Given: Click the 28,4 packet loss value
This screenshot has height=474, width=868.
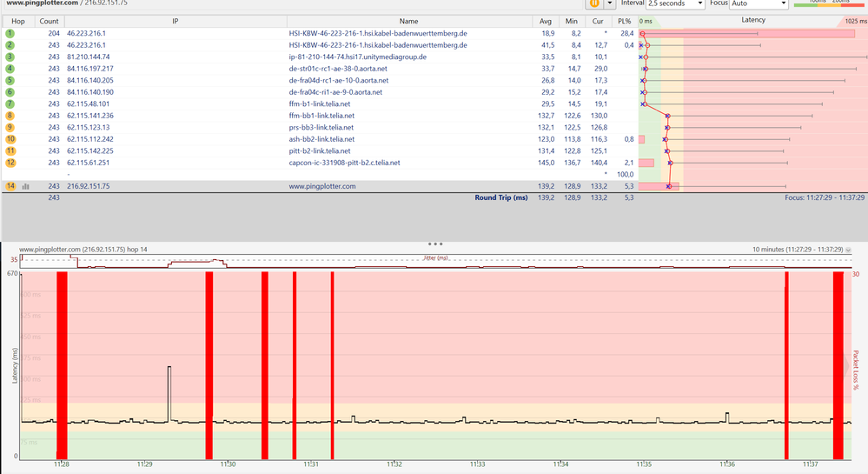Looking at the screenshot, I should 627,33.
